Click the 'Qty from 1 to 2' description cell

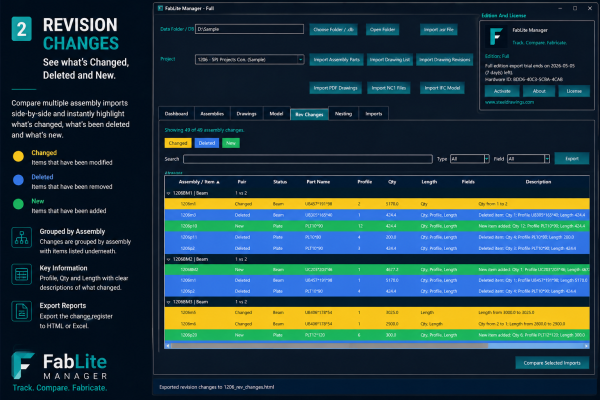click(493, 204)
